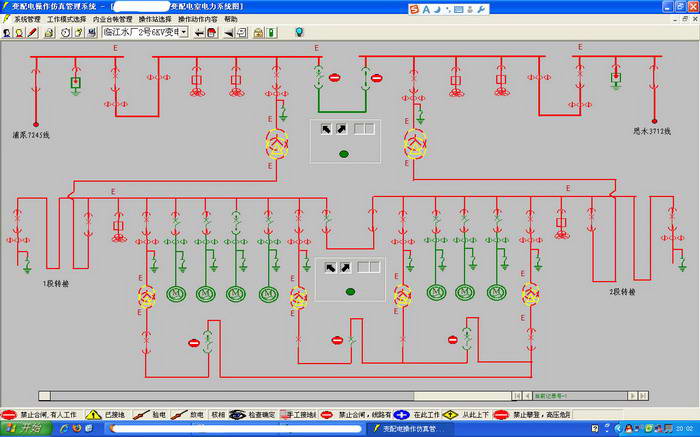The height and width of the screenshot is (437, 700).
Task: Expand the 工作模式选择 menu
Action: click(x=66, y=19)
